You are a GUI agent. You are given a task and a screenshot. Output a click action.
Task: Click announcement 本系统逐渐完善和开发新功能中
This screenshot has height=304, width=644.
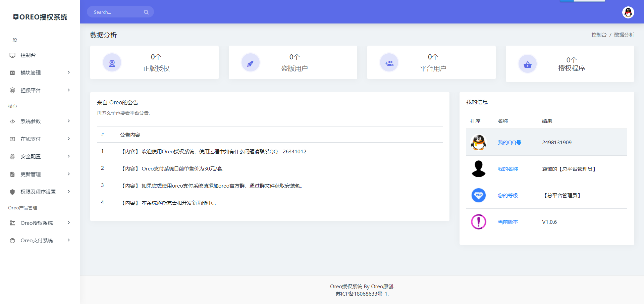pos(270,203)
